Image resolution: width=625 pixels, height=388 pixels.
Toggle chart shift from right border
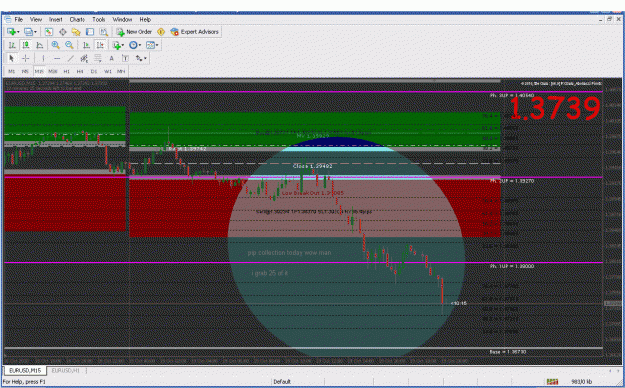click(x=100, y=45)
